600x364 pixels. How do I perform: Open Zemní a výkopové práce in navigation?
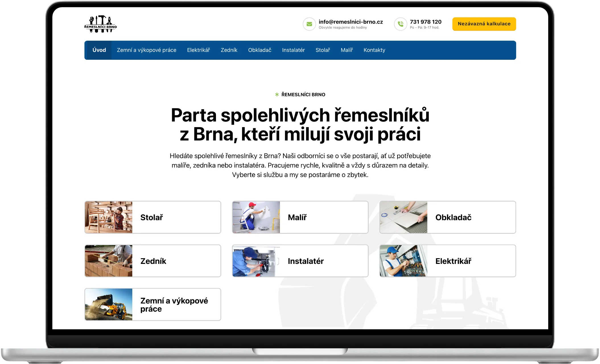click(x=147, y=50)
